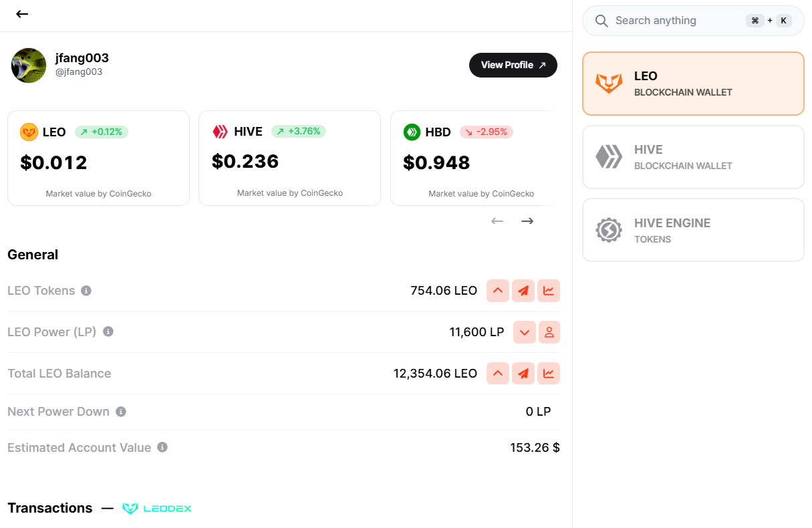812x528 pixels.
Task: Select the LEO Blockchain Wallet tab
Action: [x=693, y=84]
